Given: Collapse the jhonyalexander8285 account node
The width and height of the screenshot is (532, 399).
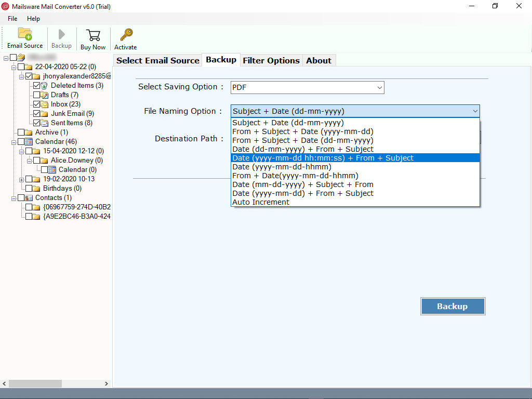Looking at the screenshot, I should point(21,77).
